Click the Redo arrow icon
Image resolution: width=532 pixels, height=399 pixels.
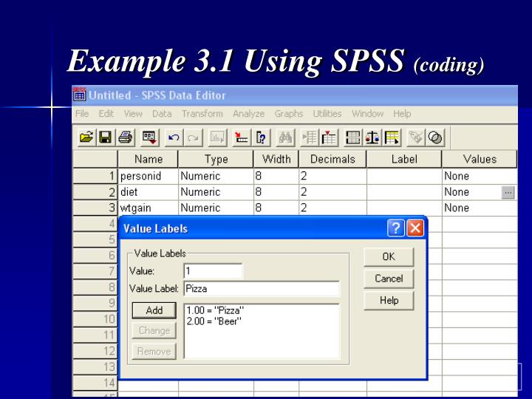[x=194, y=137]
